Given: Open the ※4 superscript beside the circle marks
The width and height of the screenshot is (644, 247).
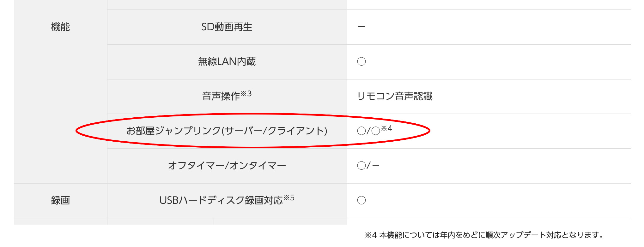Looking at the screenshot, I should [386, 128].
